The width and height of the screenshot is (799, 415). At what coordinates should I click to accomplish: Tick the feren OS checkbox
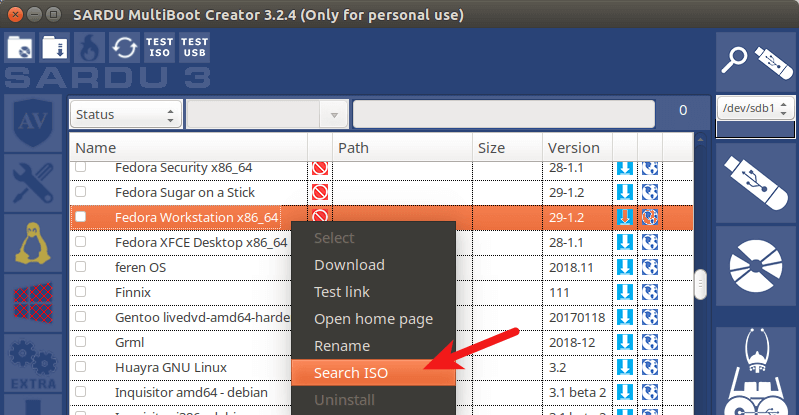[x=81, y=267]
